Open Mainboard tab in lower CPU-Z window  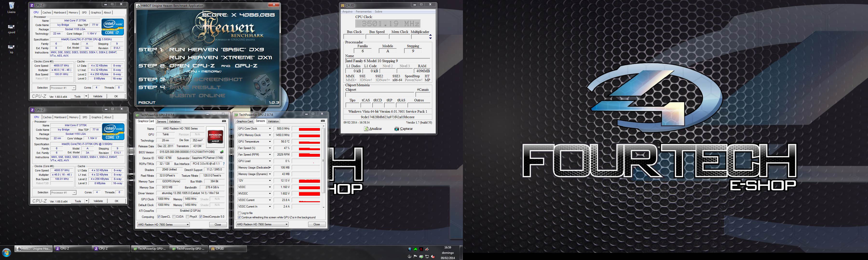pos(60,117)
